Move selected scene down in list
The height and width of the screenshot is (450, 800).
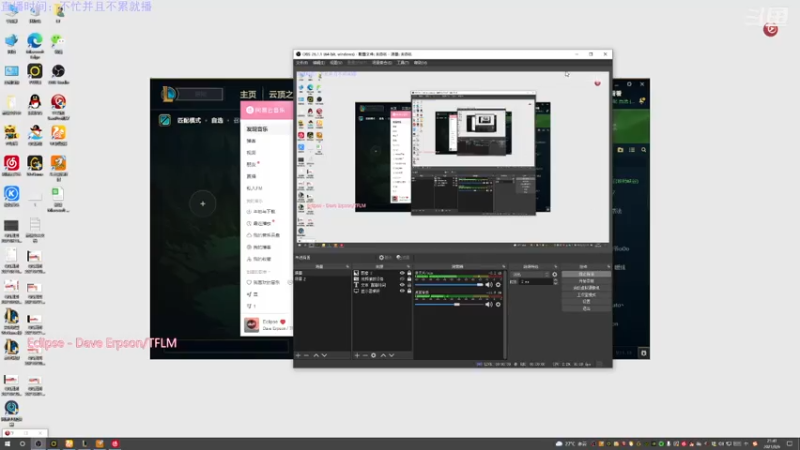point(324,355)
